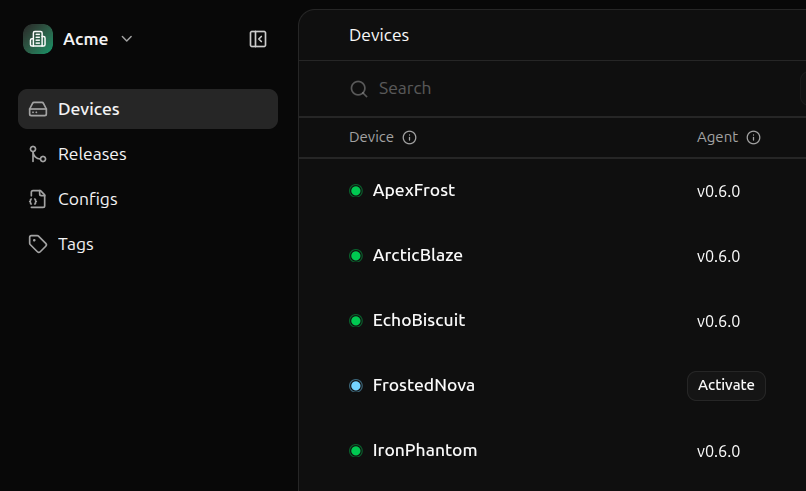Open IronPhantom device details
806x491 pixels.
(x=424, y=450)
